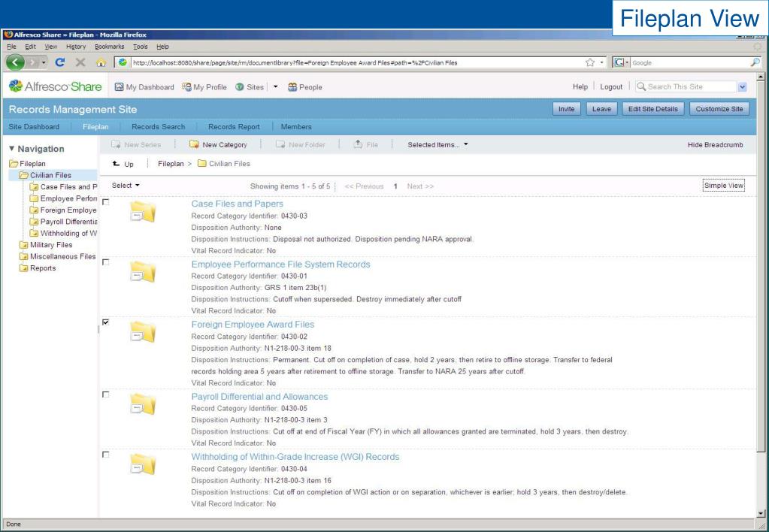Viewport: 769px width, 532px height.
Task: Click the Help link
Action: pos(580,86)
